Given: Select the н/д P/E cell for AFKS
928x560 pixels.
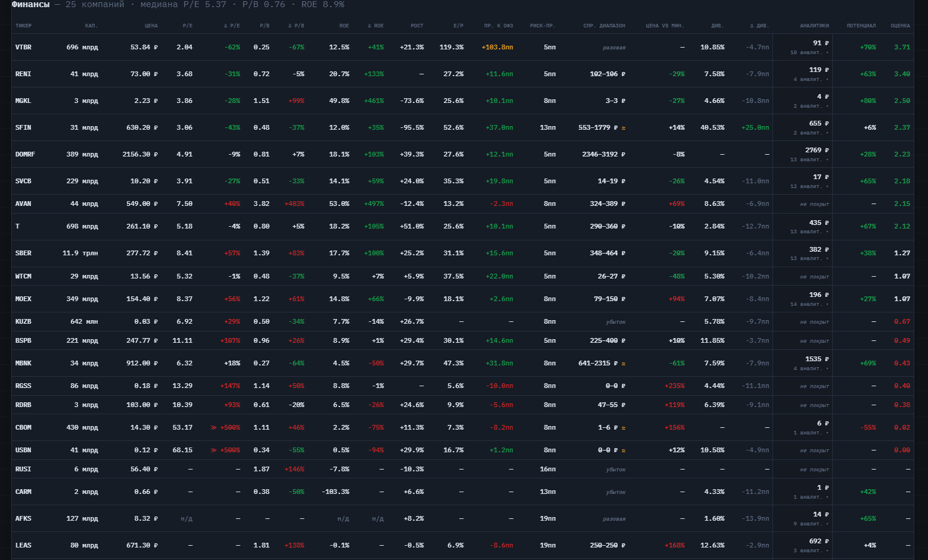Looking at the screenshot, I should [x=186, y=519].
